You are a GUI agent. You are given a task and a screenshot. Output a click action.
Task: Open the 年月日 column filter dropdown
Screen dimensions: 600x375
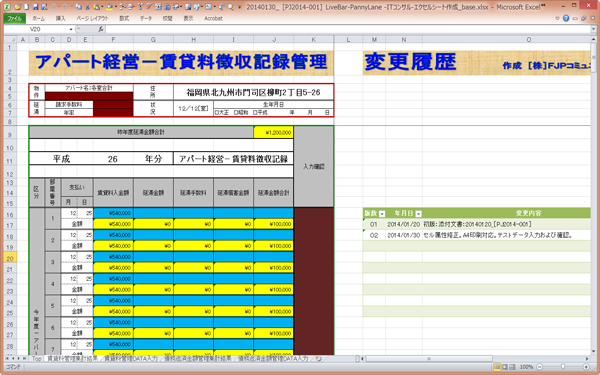[418, 214]
